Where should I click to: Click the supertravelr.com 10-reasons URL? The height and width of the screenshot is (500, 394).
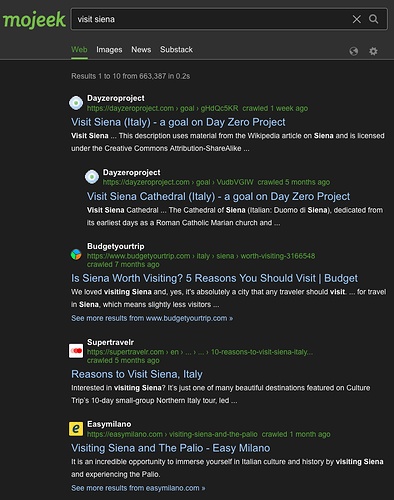coord(200,352)
